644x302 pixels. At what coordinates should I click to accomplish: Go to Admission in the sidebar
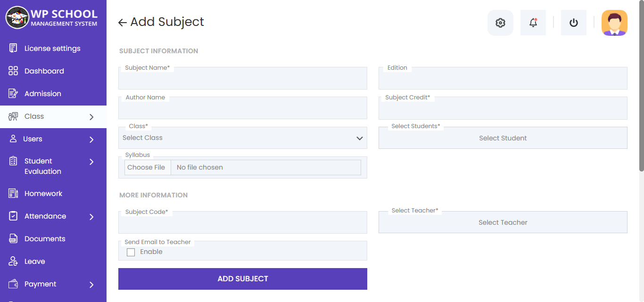(x=42, y=94)
